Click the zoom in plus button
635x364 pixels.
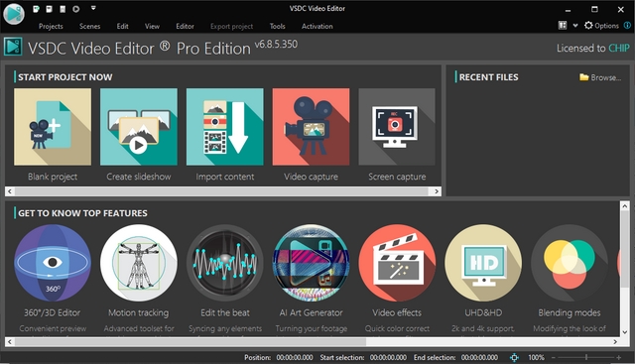619,357
